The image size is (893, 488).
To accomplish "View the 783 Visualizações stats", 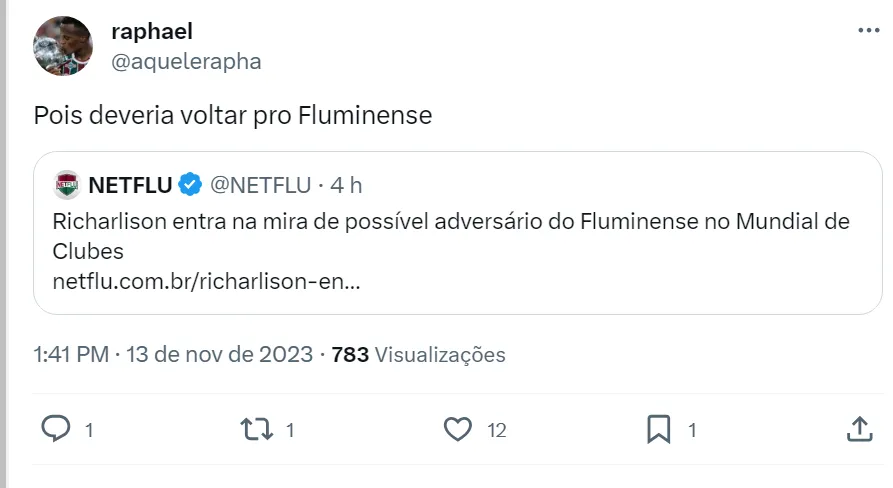I will point(418,354).
